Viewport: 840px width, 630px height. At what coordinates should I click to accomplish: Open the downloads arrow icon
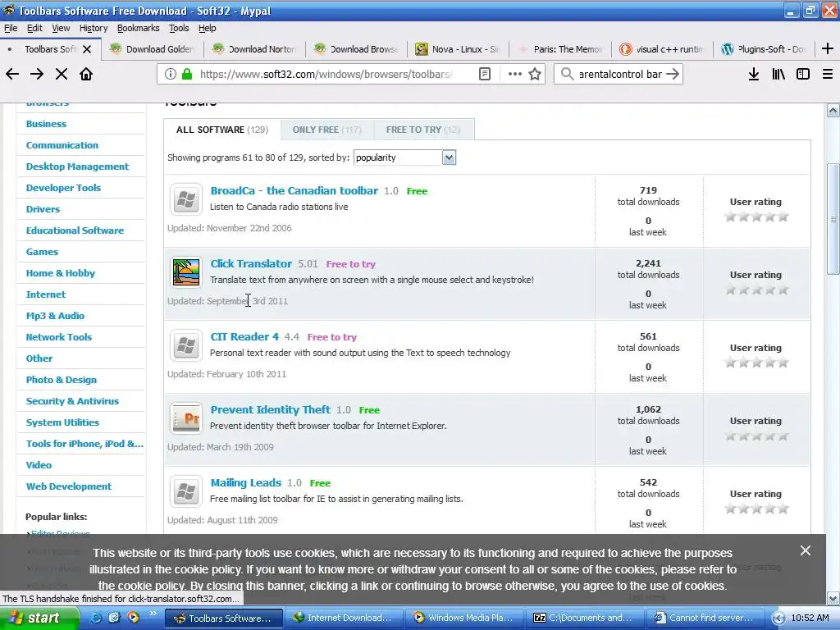pyautogui.click(x=754, y=74)
